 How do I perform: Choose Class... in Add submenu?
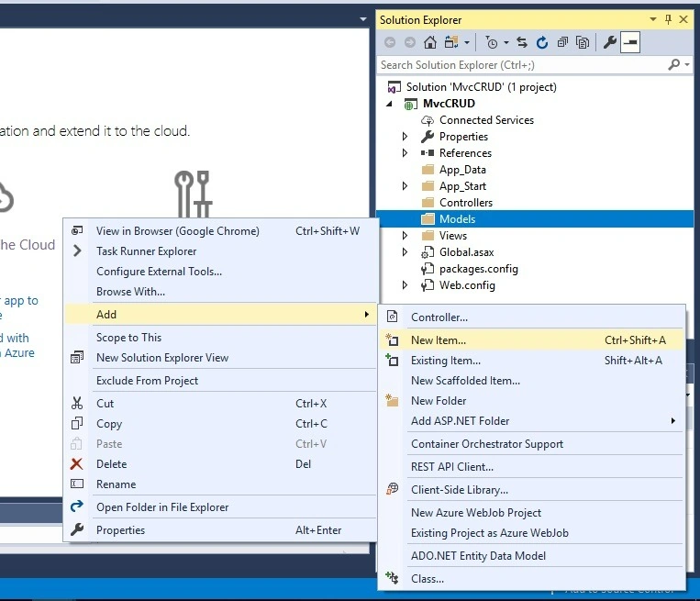(x=531, y=579)
